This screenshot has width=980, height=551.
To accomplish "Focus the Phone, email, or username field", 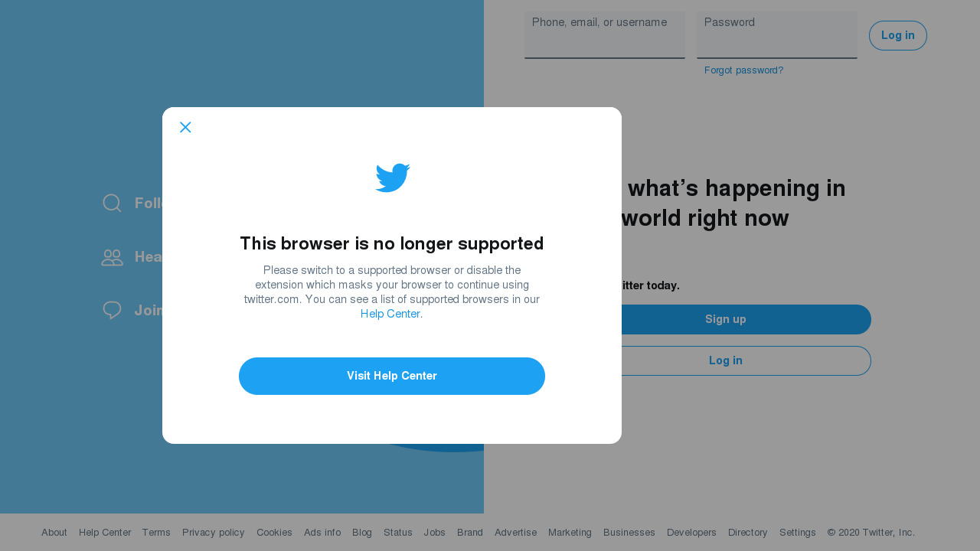I will [605, 34].
